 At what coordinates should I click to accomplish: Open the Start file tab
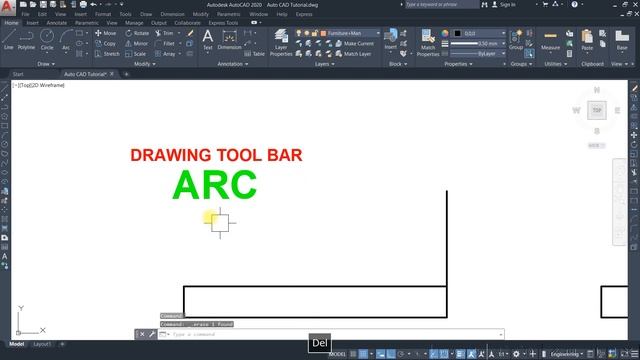(x=18, y=74)
